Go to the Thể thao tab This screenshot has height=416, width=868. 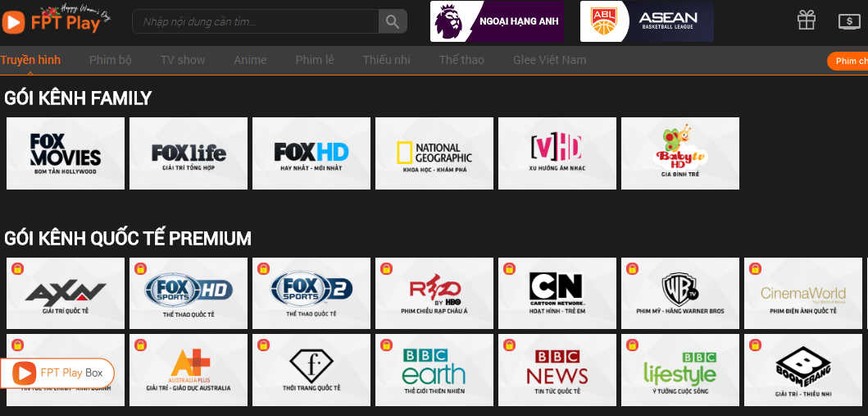461,60
